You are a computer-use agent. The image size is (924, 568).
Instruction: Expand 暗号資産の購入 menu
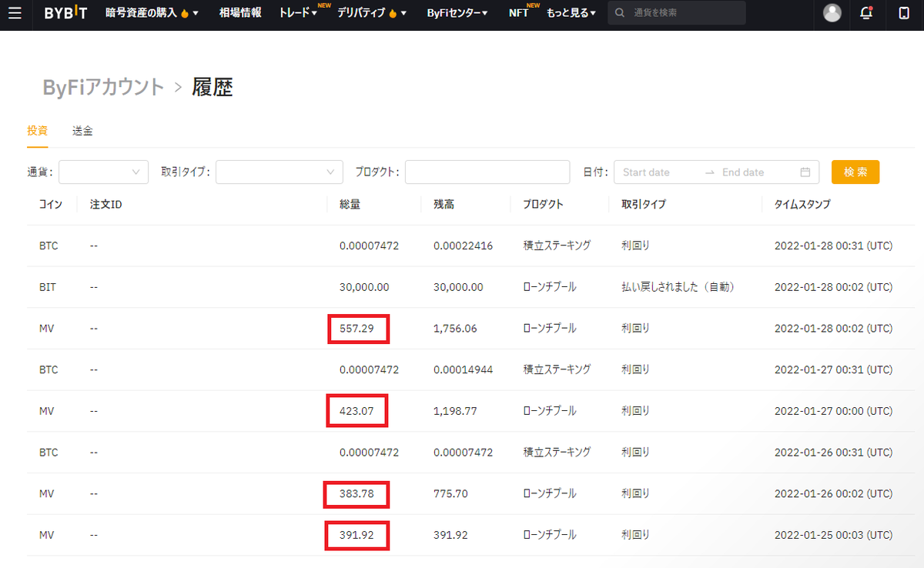152,13
